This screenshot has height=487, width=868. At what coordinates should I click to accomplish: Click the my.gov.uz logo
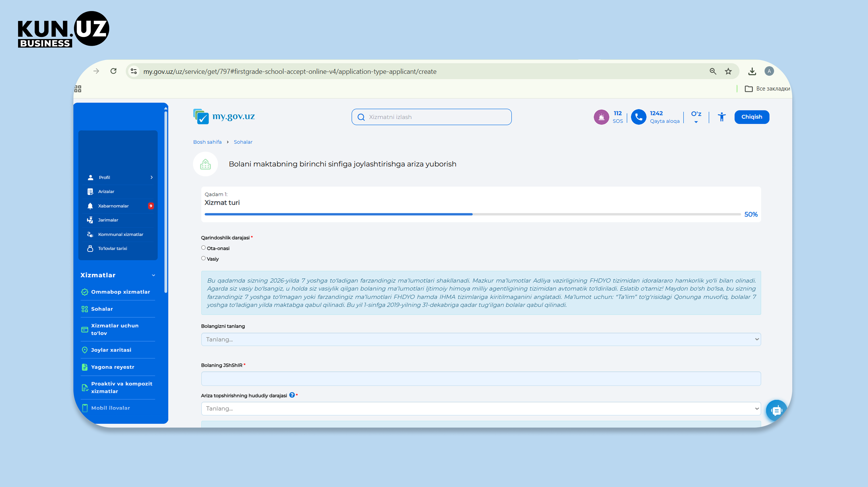(224, 117)
